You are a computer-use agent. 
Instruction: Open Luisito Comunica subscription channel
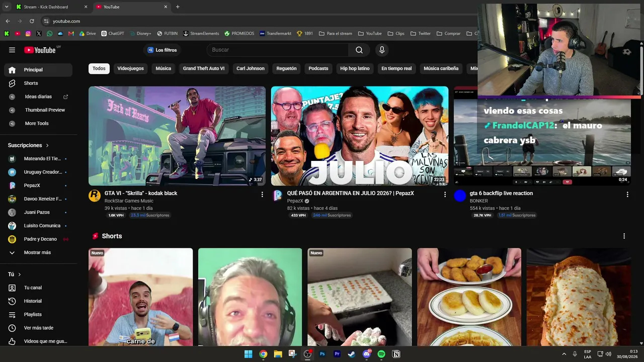tap(38, 226)
